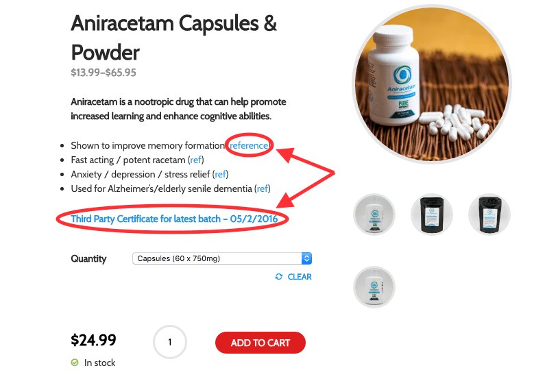Open the Quantity dropdown arrow

tap(306, 258)
